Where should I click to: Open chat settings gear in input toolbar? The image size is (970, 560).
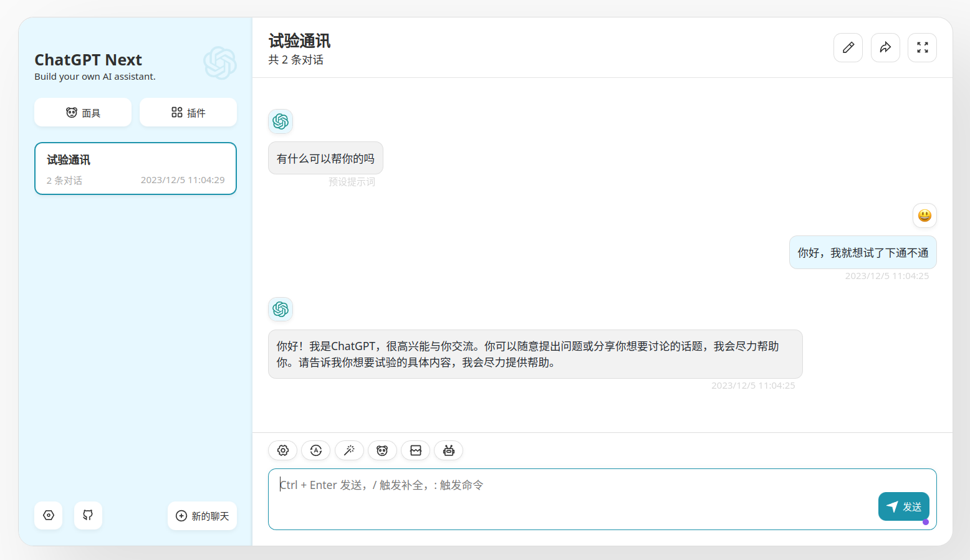(x=283, y=450)
